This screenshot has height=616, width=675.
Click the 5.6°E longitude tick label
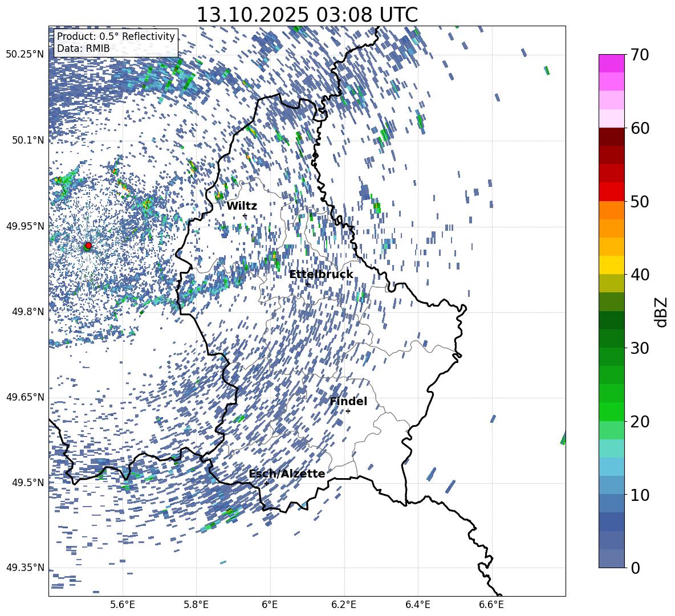point(123,605)
